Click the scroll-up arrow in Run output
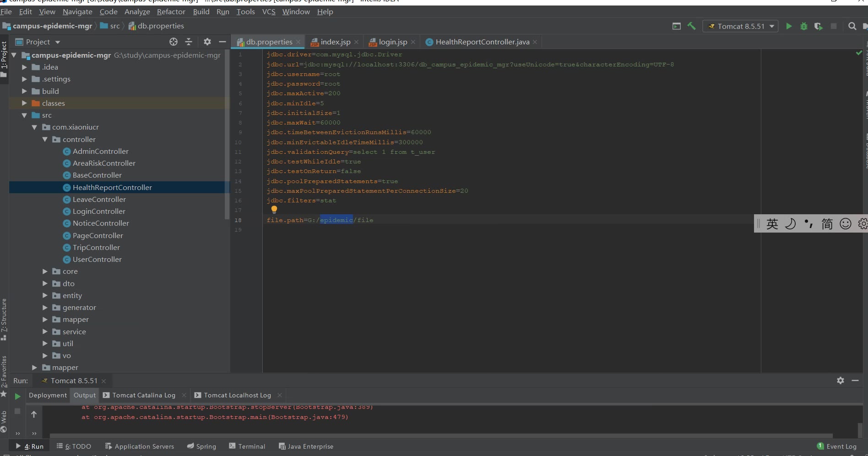Image resolution: width=868 pixels, height=456 pixels. click(x=34, y=414)
